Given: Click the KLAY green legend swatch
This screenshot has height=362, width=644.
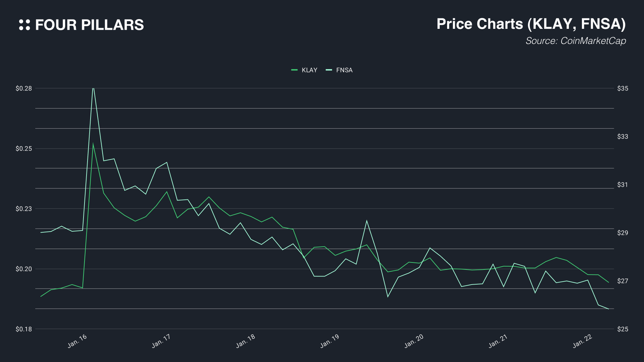Looking at the screenshot, I should (x=294, y=70).
